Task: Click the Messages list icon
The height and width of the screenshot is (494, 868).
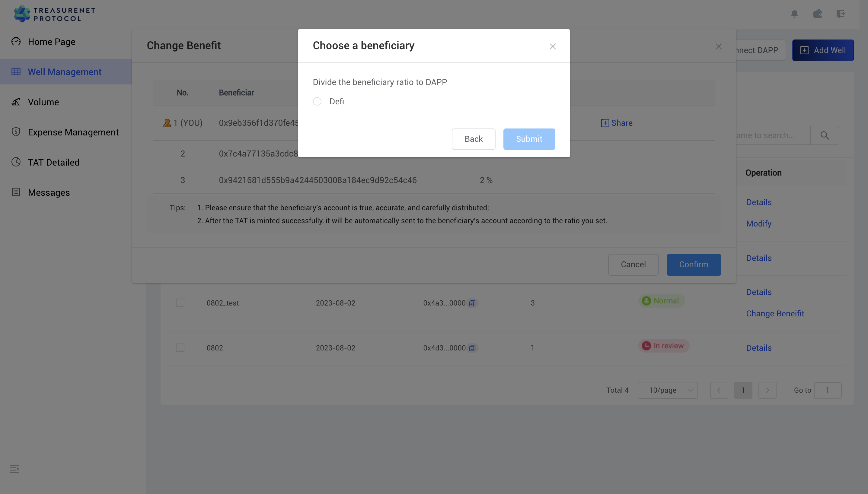Action: pyautogui.click(x=16, y=192)
